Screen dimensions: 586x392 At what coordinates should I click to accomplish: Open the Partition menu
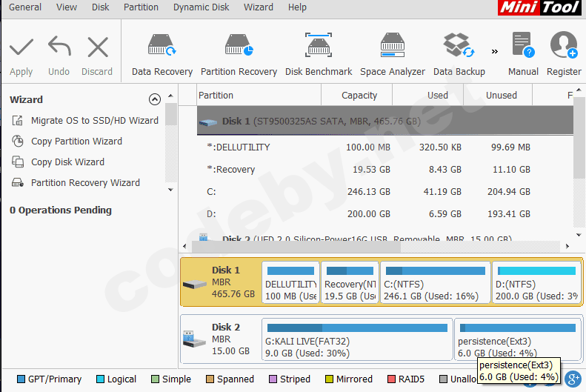(x=141, y=7)
